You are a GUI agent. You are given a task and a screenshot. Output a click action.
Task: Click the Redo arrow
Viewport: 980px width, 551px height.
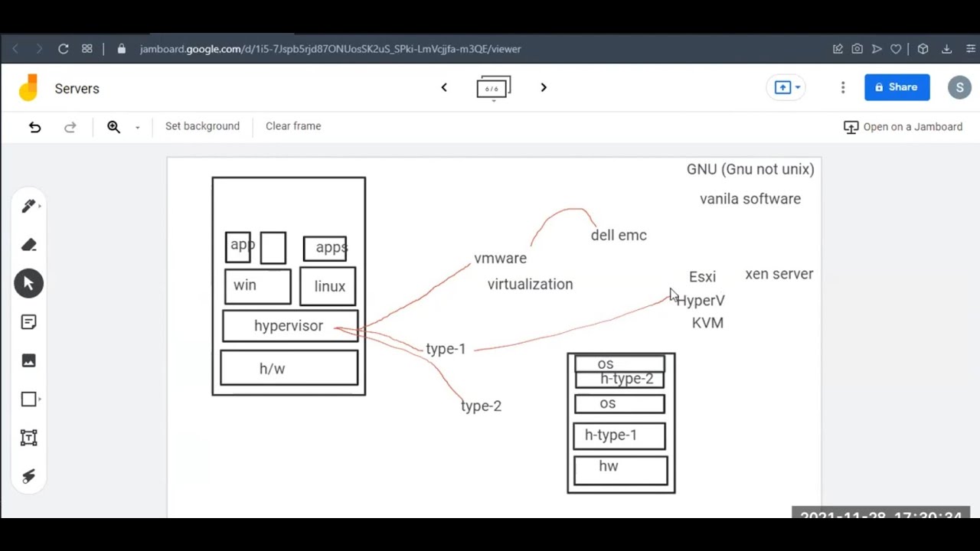[70, 127]
